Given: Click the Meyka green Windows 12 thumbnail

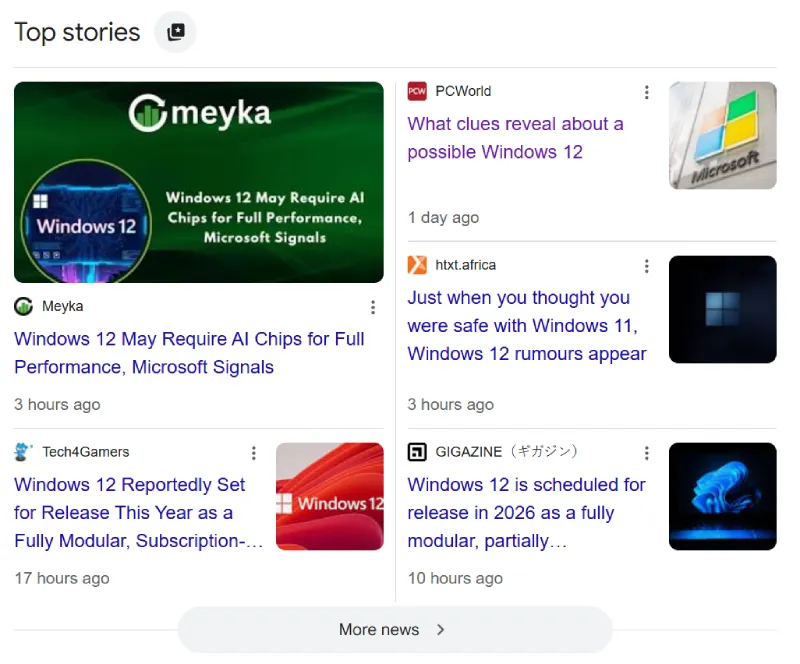Looking at the screenshot, I should tap(198, 182).
